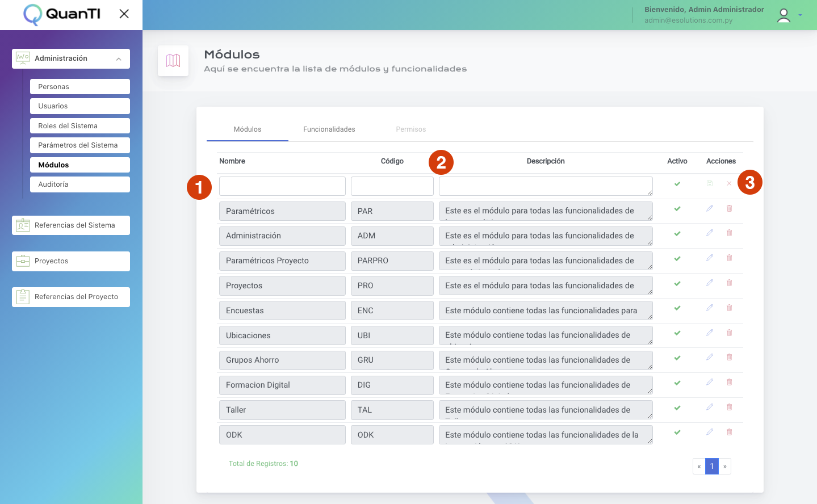The height and width of the screenshot is (504, 817).
Task: Edit the Taller module
Action: (710, 407)
